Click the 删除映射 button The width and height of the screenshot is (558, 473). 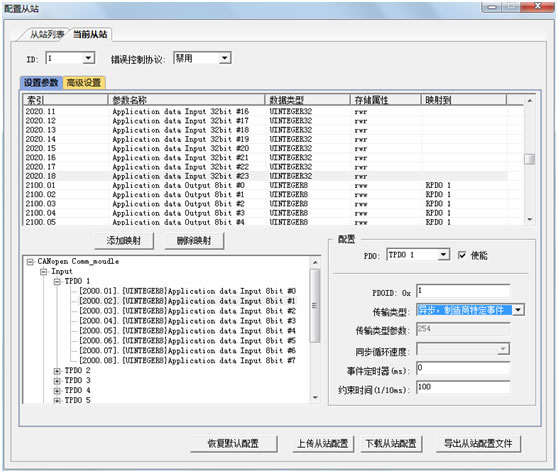(x=194, y=241)
